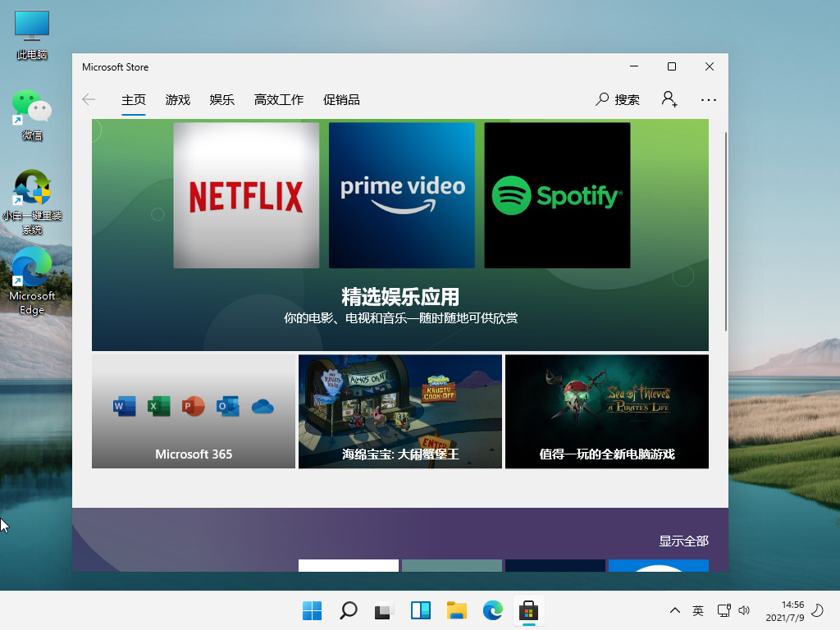Screen dimensions: 840x630
Task: Click the OneDrive cloud icon in 365 card
Action: pyautogui.click(x=262, y=407)
